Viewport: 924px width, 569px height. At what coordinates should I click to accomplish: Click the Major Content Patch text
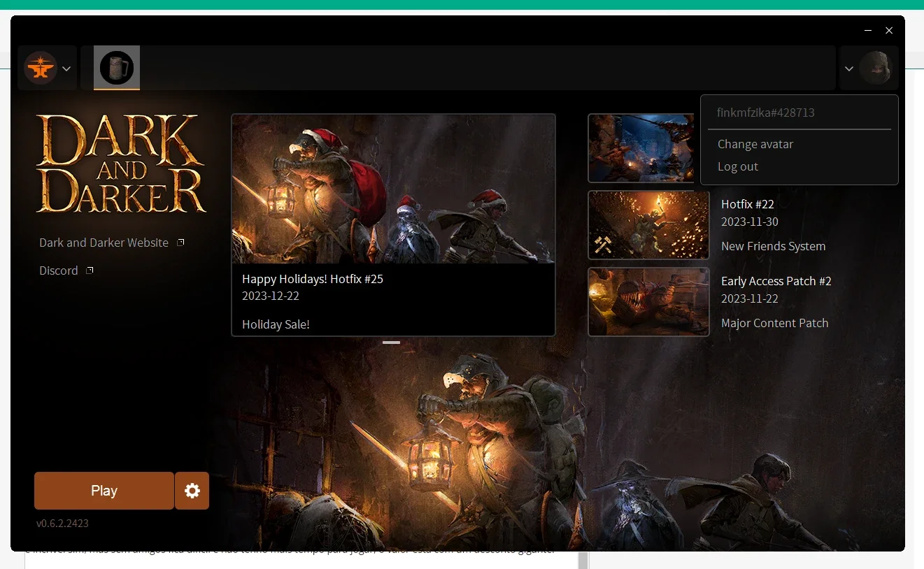pos(775,323)
